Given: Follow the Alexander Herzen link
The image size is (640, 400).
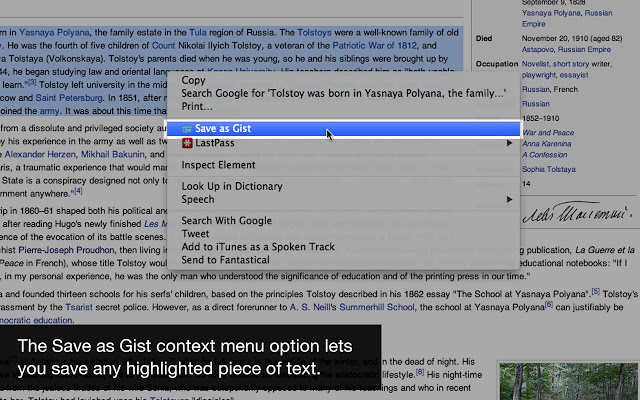Looking at the screenshot, I should click(40, 154).
